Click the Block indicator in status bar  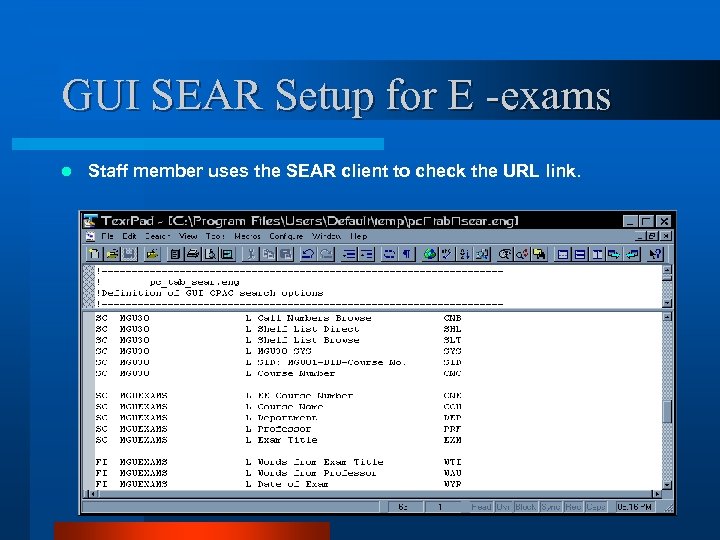(526, 507)
